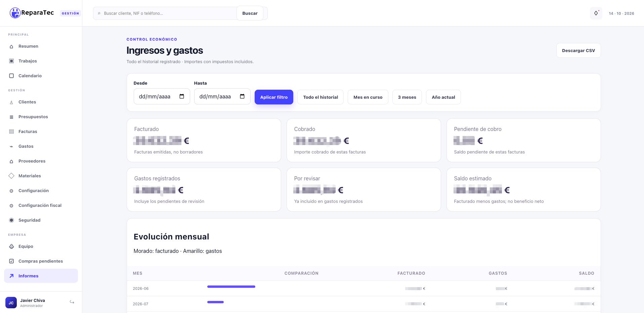644x313 pixels.
Task: Click the Informes arrow icon
Action: [11, 276]
